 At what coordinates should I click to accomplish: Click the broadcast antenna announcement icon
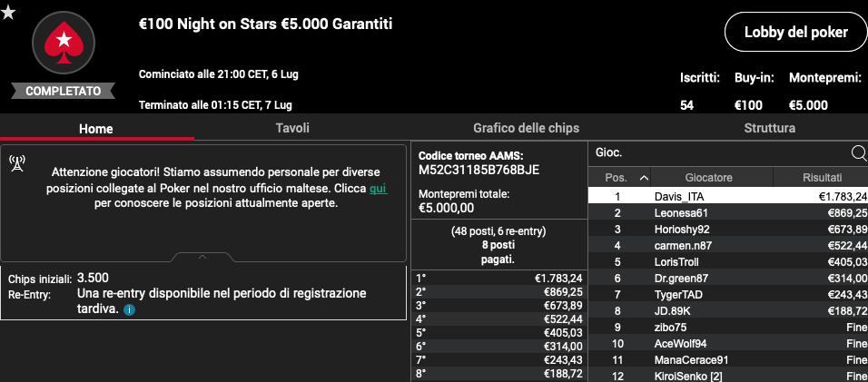pos(16,163)
